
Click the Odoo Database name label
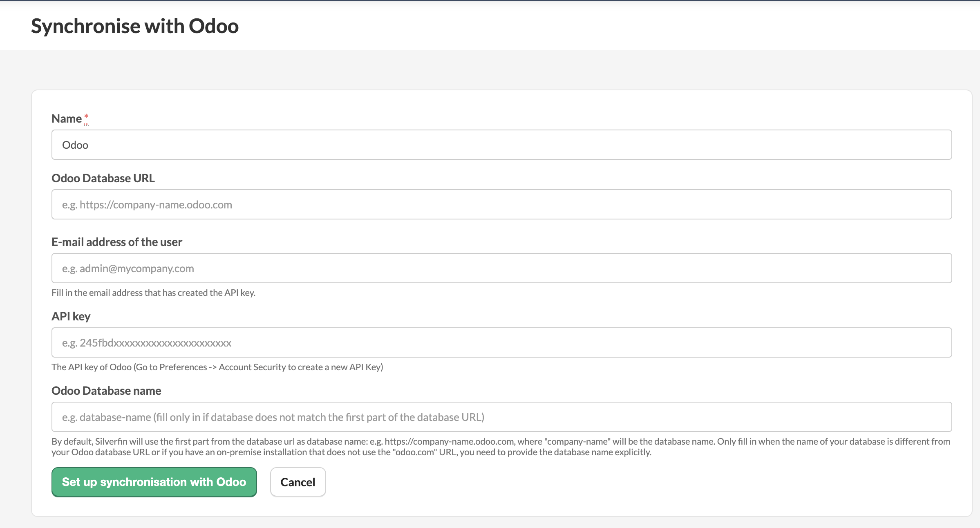(x=106, y=391)
